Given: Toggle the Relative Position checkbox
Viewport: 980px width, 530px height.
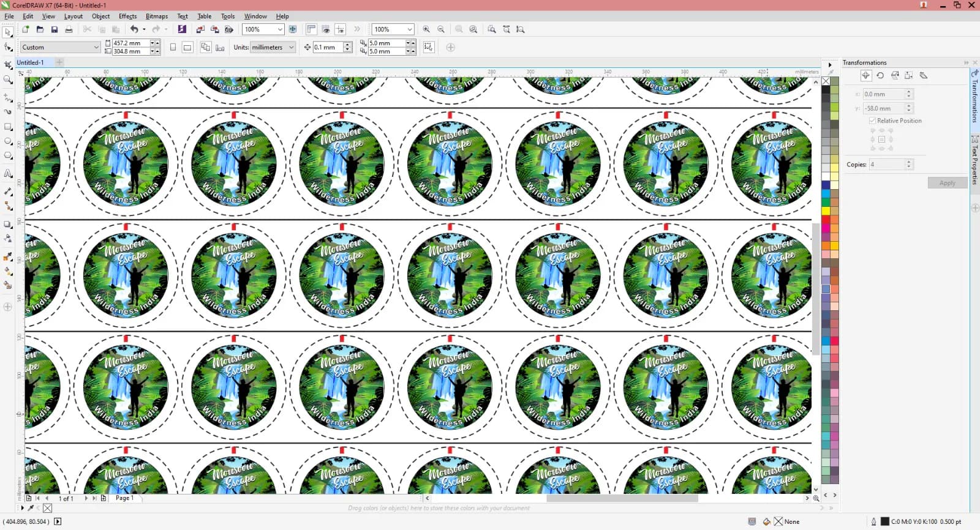Looking at the screenshot, I should point(872,121).
